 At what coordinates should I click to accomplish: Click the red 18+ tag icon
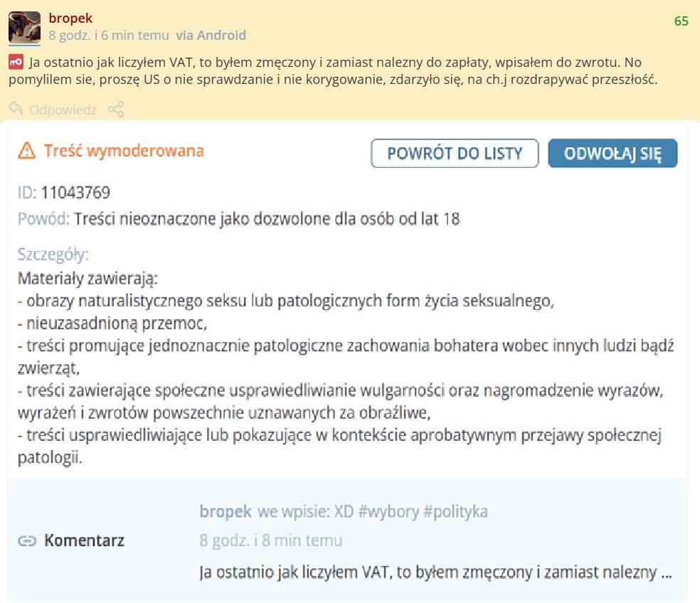16,62
